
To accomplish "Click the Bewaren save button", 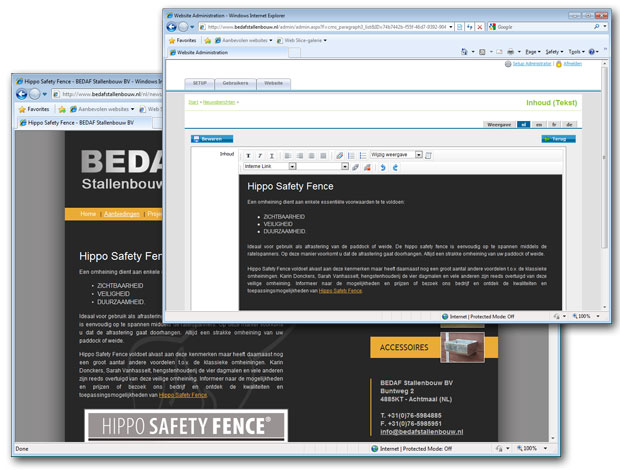I will pos(212,139).
